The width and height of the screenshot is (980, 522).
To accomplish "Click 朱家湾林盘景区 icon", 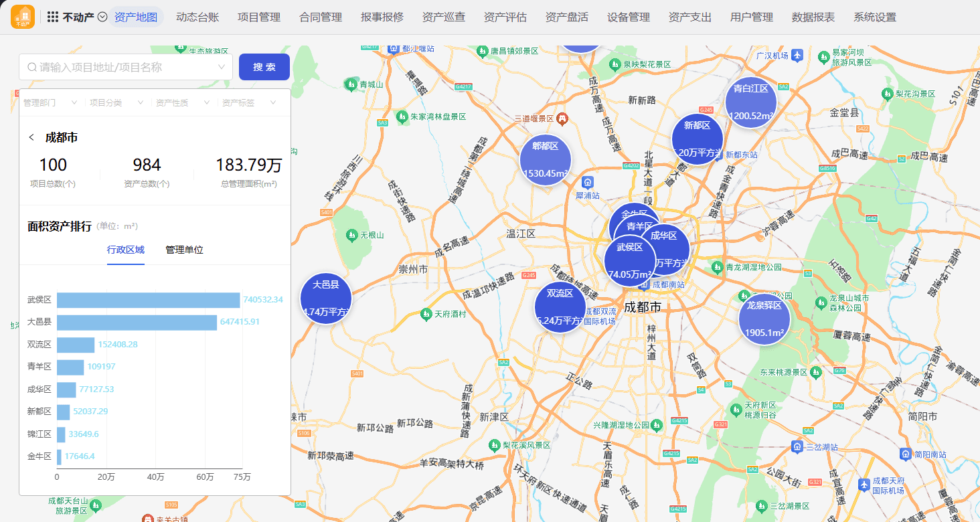I will tap(402, 116).
